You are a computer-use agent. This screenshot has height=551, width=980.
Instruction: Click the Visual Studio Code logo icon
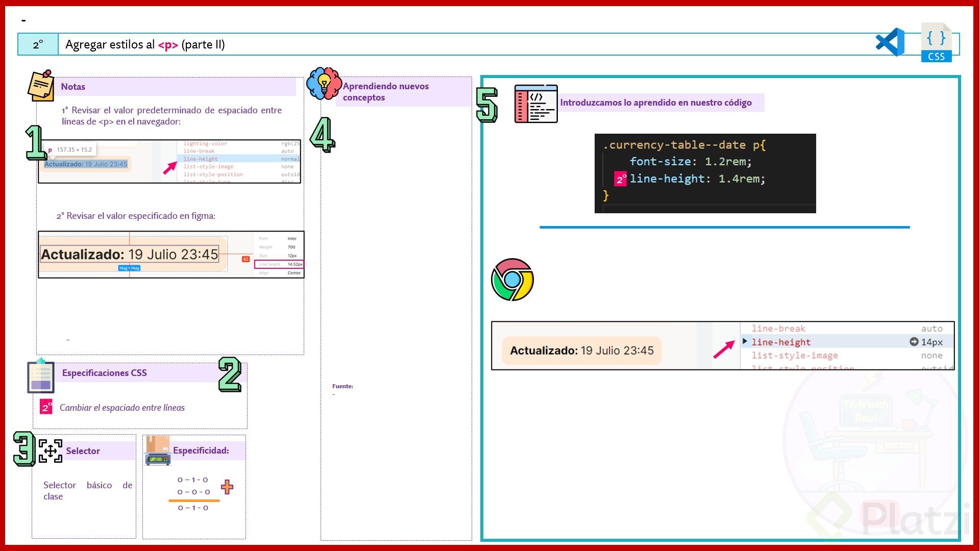point(890,42)
